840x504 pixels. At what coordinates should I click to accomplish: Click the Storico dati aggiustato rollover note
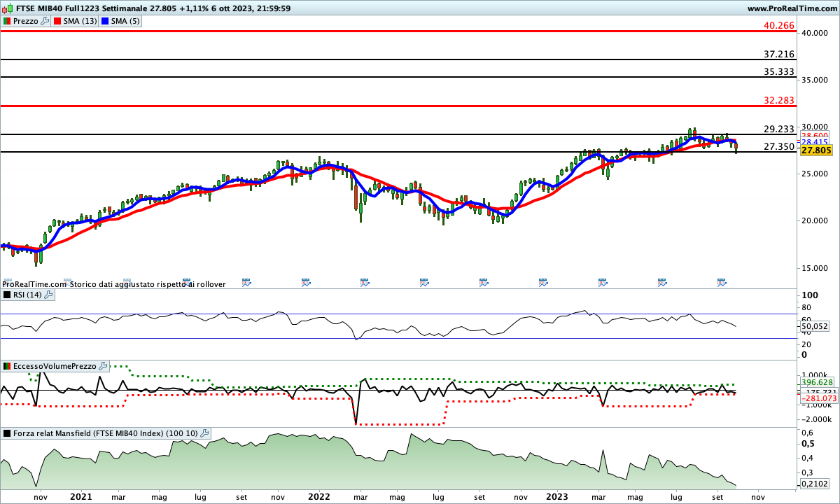pyautogui.click(x=148, y=284)
